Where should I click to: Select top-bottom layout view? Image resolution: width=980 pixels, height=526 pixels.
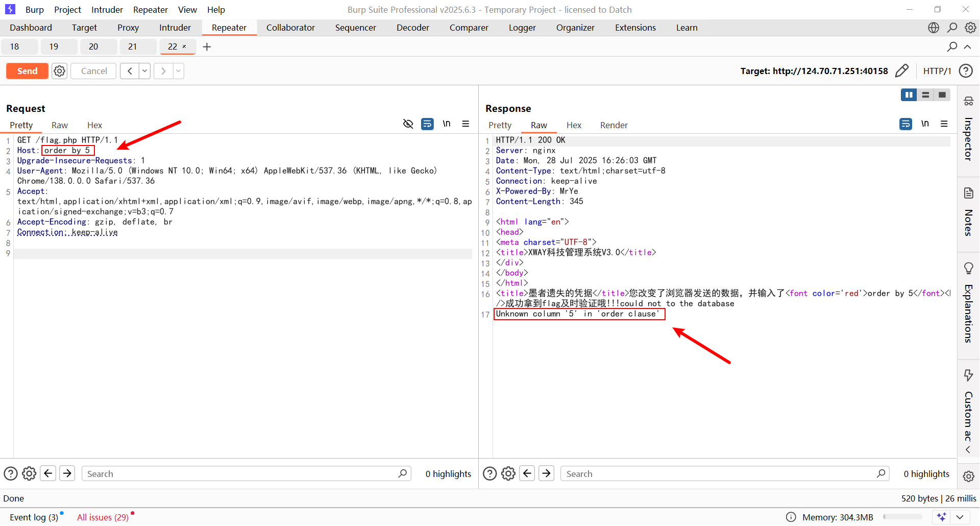(x=925, y=94)
